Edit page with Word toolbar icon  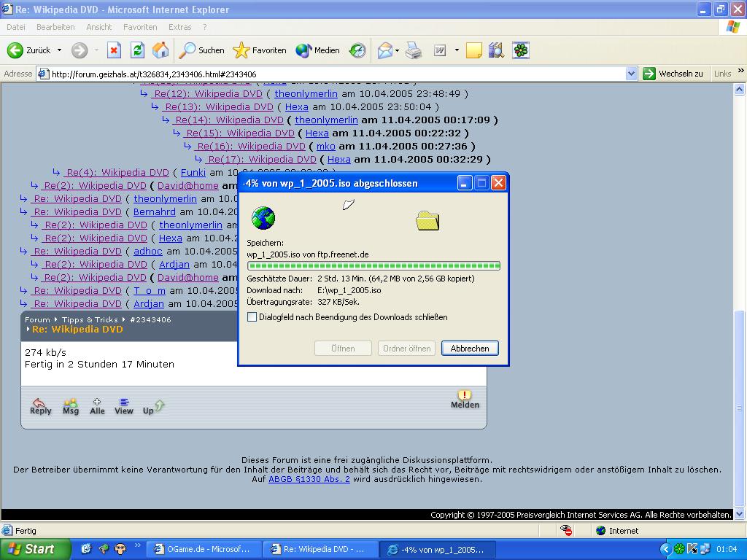[440, 50]
